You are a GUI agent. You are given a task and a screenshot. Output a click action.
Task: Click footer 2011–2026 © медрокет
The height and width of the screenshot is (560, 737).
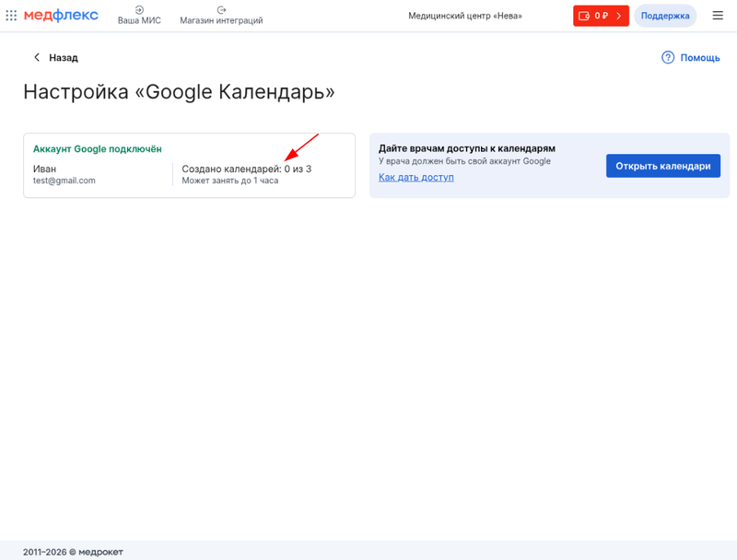tap(73, 552)
